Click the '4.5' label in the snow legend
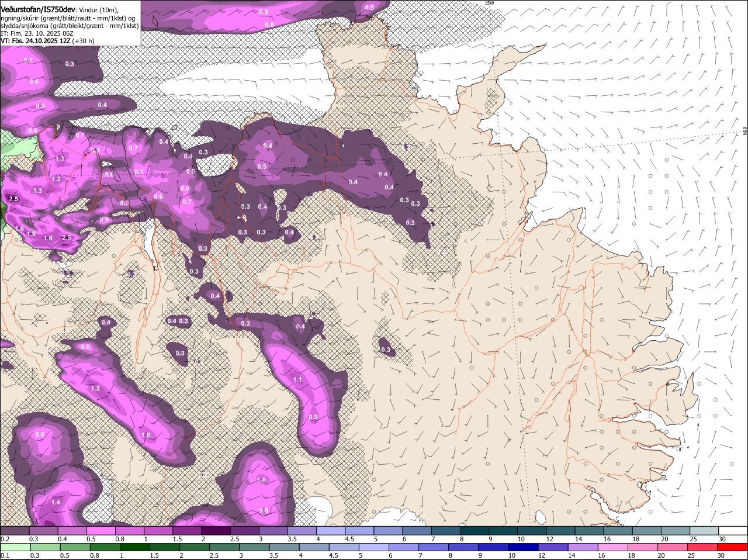Viewport: 748px width, 560px height. point(349,538)
